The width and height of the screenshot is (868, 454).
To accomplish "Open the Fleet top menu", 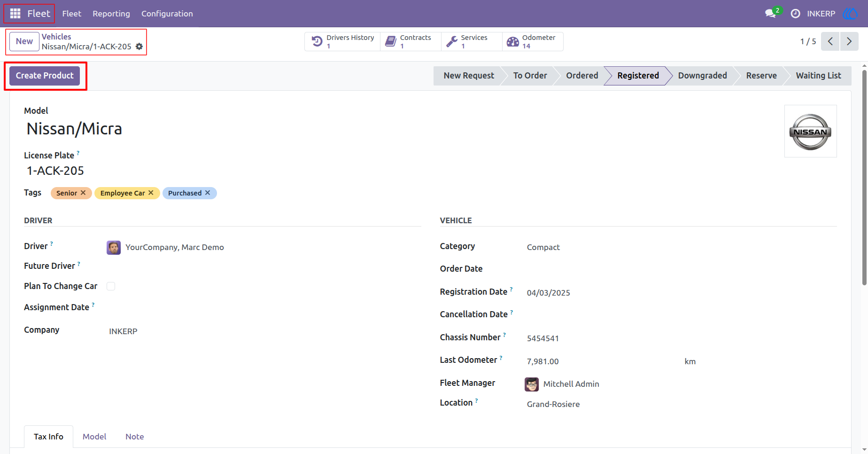I will tap(72, 14).
